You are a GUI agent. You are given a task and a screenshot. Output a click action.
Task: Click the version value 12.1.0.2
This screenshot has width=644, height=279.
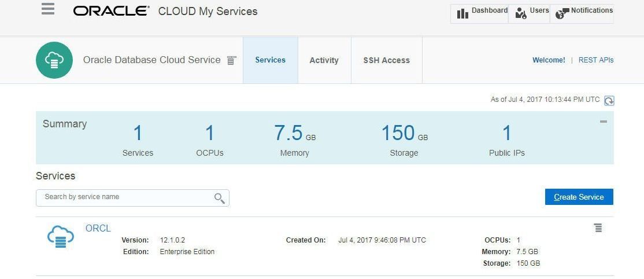click(x=172, y=240)
